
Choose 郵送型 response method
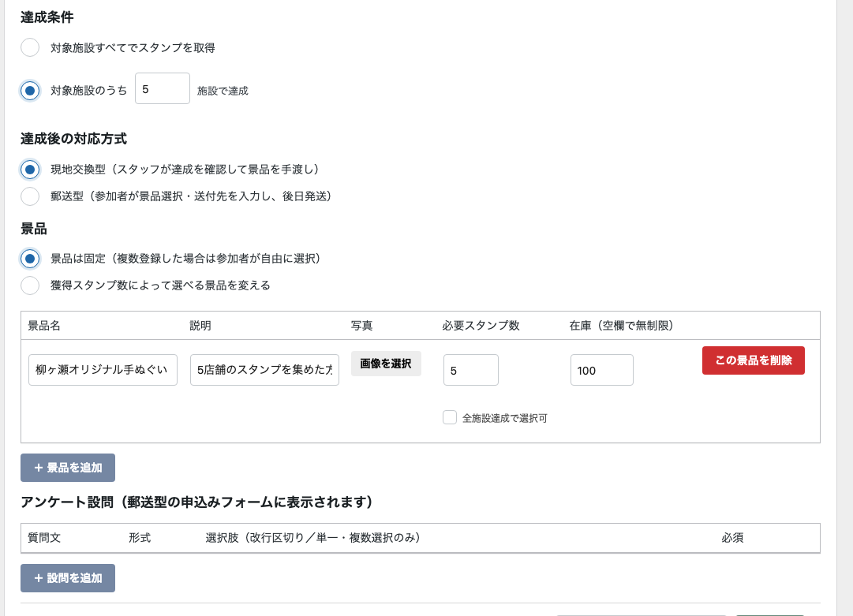pos(30,196)
